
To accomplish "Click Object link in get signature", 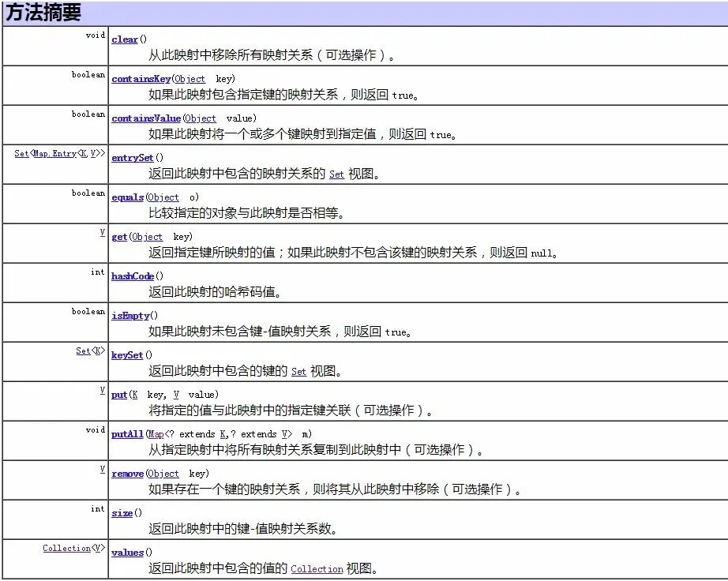I will click(x=147, y=237).
